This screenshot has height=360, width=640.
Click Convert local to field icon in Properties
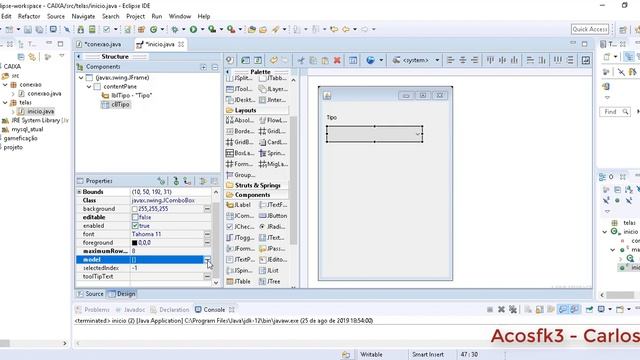(x=187, y=181)
